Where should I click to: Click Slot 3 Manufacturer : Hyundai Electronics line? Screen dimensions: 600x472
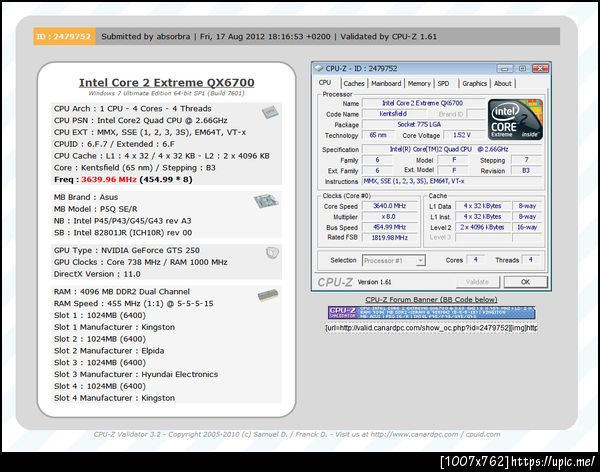point(136,374)
